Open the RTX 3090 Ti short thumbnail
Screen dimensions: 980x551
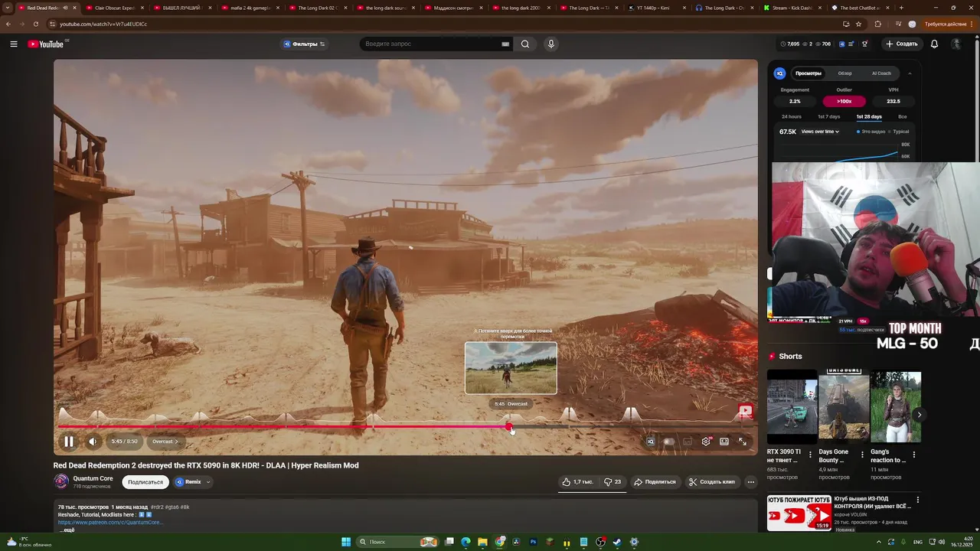tap(792, 406)
